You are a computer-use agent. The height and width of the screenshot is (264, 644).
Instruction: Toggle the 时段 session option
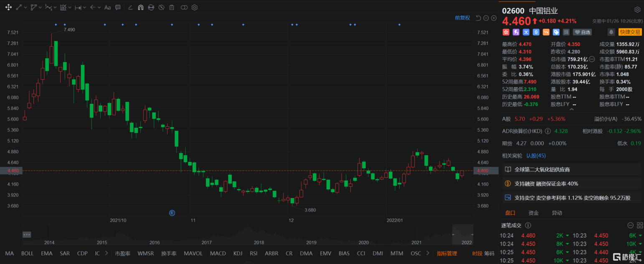(x=477, y=253)
